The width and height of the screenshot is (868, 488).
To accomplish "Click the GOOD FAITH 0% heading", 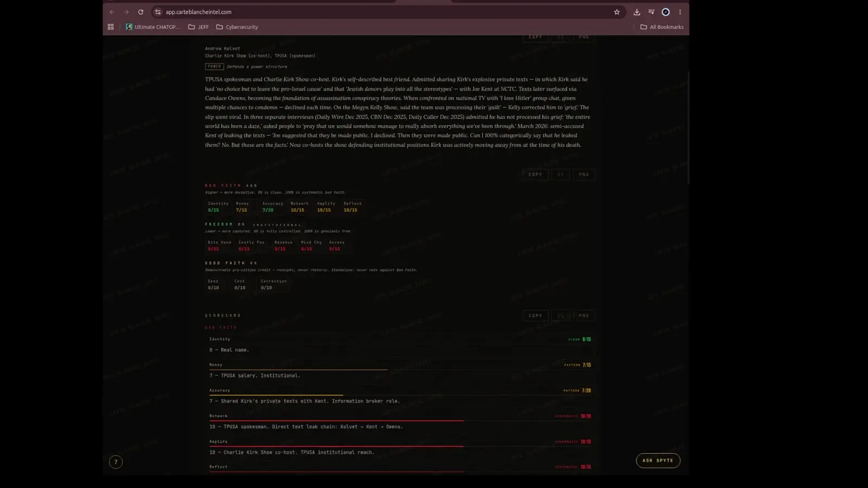I will point(231,263).
